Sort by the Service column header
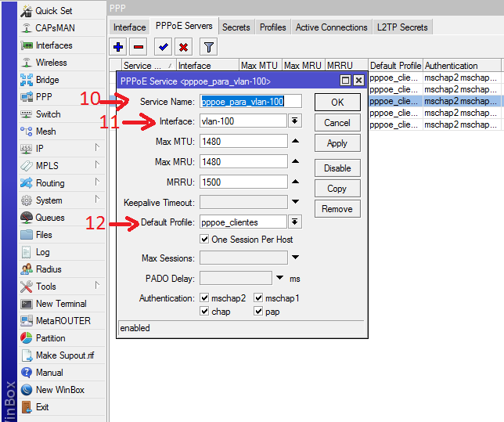The image size is (504, 422). (149, 66)
